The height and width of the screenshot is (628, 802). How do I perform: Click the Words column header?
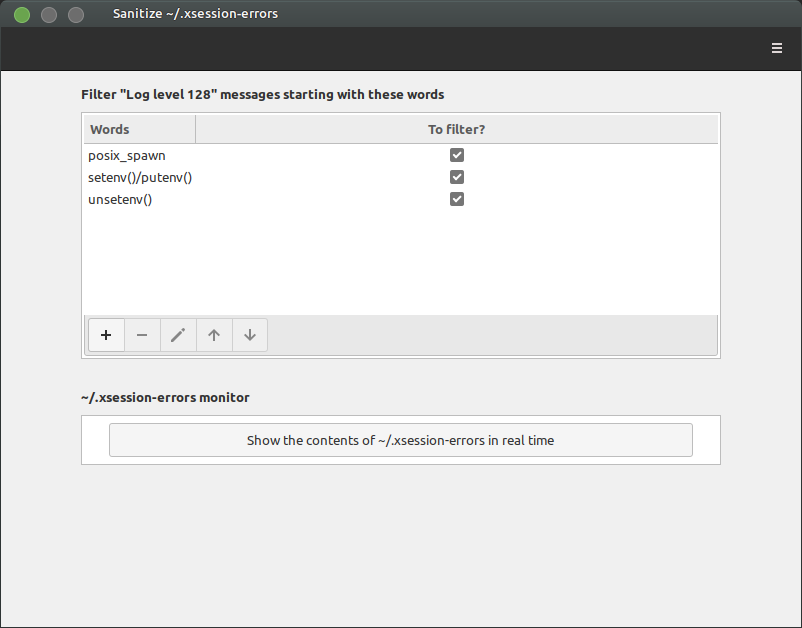[139, 129]
